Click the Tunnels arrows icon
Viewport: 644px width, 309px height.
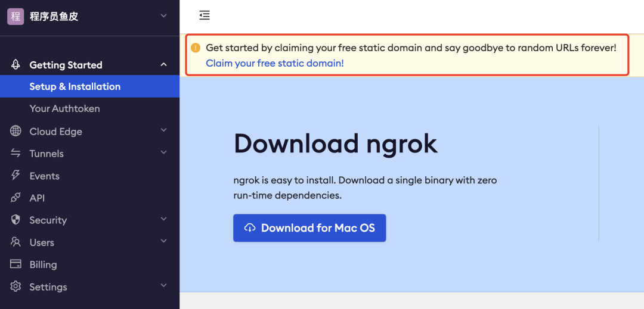point(16,154)
